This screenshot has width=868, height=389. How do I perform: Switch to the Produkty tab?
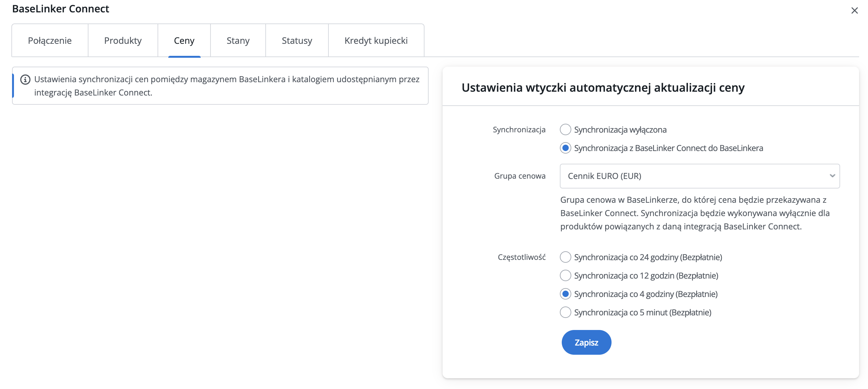(123, 41)
